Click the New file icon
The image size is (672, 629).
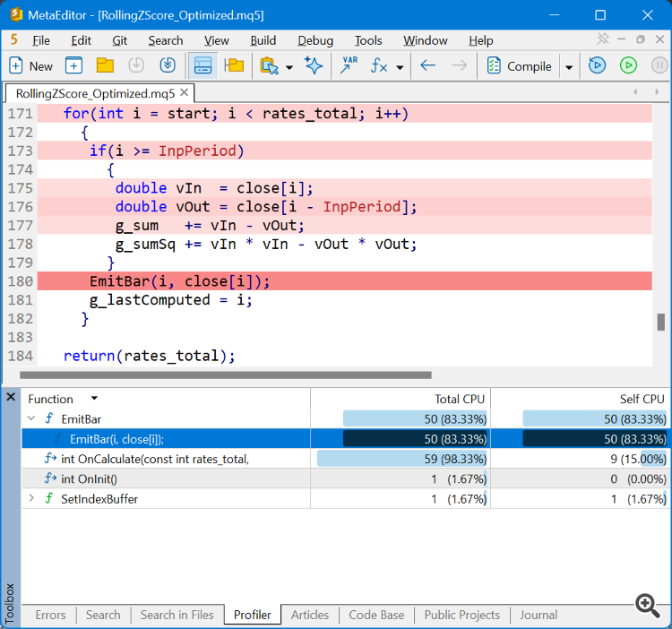click(16, 66)
